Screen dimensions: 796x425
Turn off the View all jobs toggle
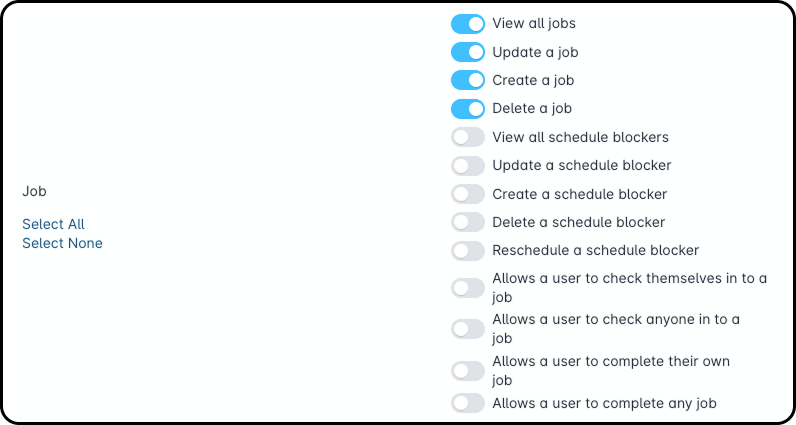467,23
